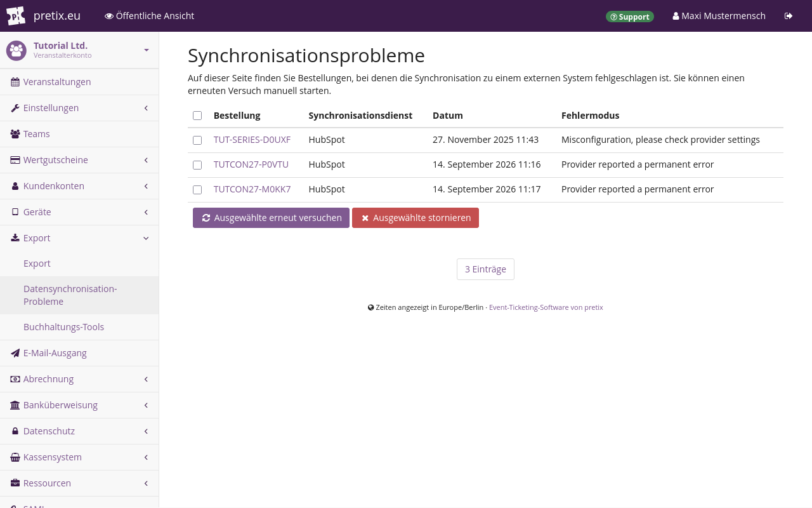
Task: Expand the Kundenkonten submenu chevron
Action: [146, 186]
